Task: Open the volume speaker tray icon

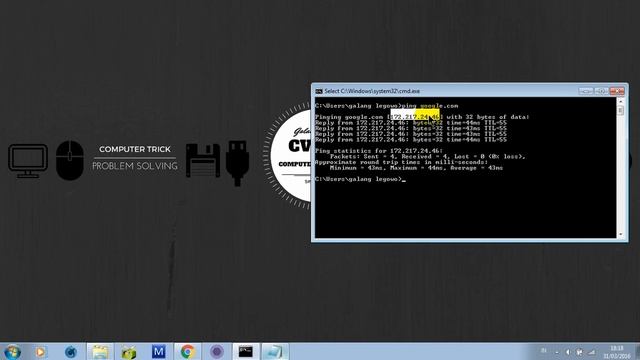Action: coord(568,352)
